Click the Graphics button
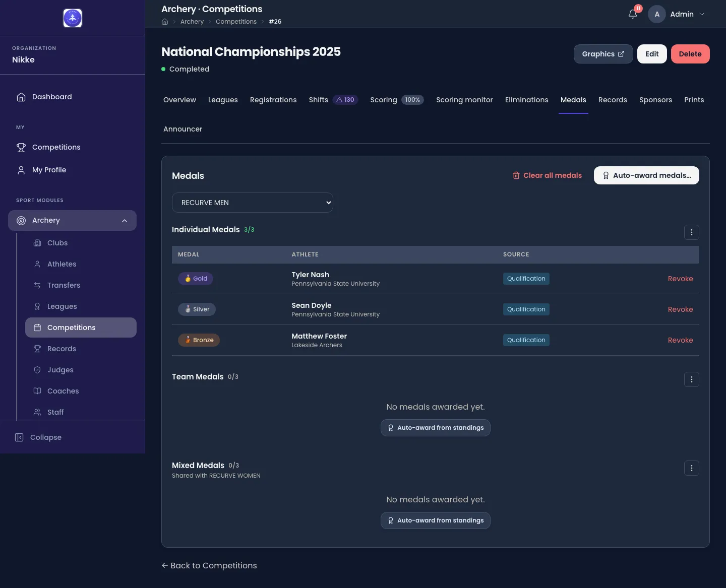This screenshot has width=726, height=588. pyautogui.click(x=603, y=54)
